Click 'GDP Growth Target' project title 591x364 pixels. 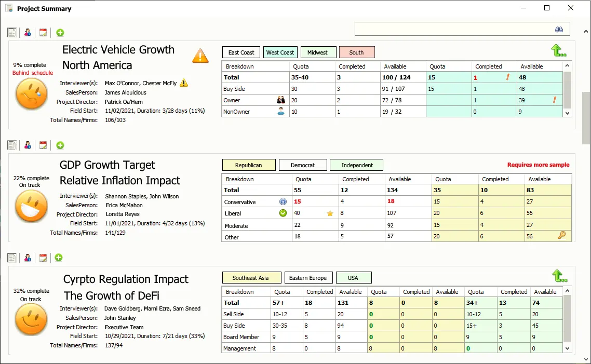tap(108, 165)
